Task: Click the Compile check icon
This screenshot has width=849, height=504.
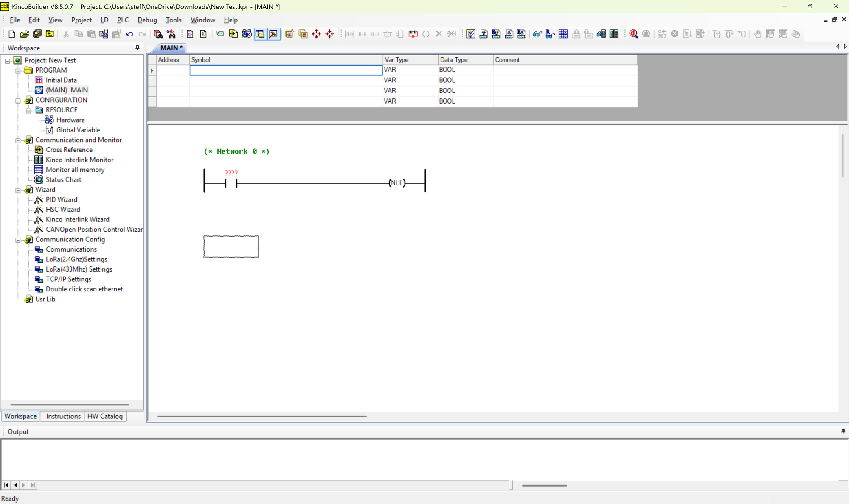Action: (470, 34)
